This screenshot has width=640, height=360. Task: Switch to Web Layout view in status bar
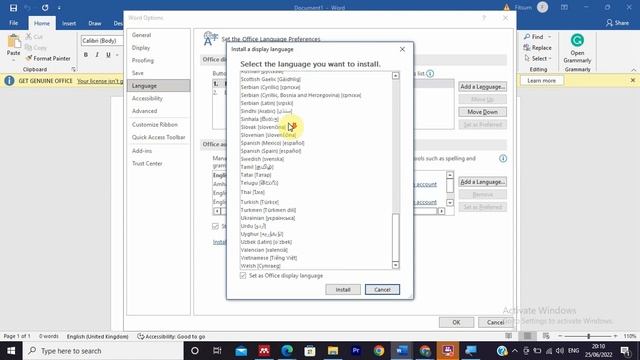tap(546, 336)
